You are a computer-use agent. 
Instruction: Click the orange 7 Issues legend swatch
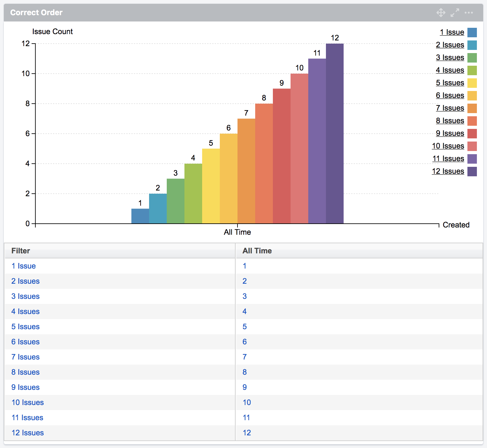point(472,108)
